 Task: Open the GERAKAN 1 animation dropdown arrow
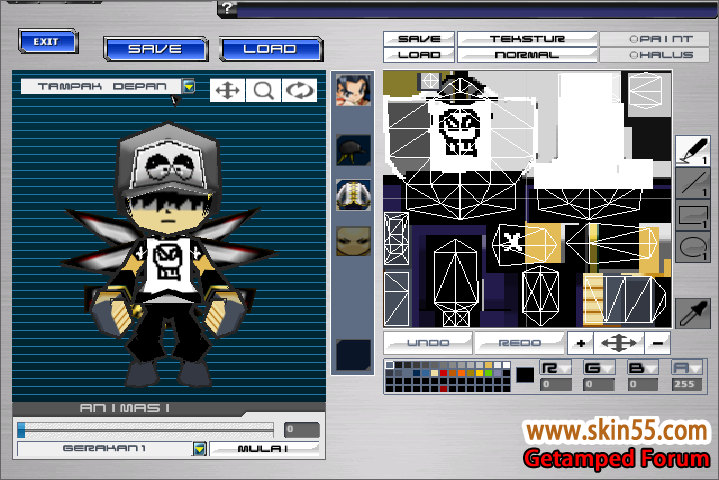(x=199, y=449)
